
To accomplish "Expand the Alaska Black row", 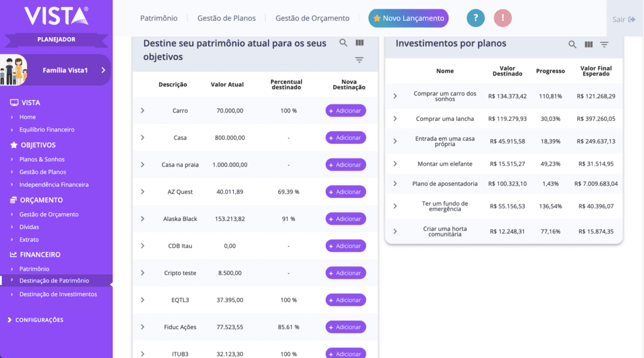I will tap(143, 219).
